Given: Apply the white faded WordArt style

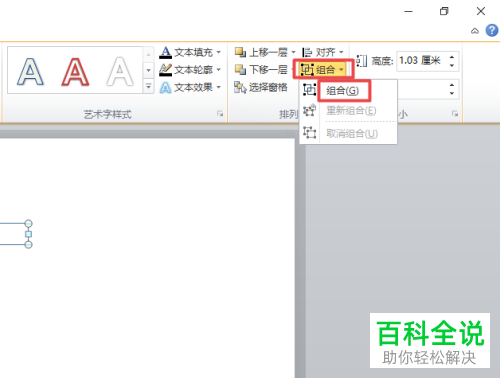Looking at the screenshot, I should pyautogui.click(x=120, y=71).
